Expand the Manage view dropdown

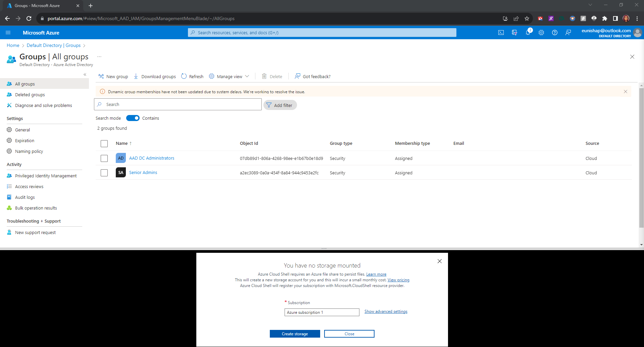coord(229,76)
